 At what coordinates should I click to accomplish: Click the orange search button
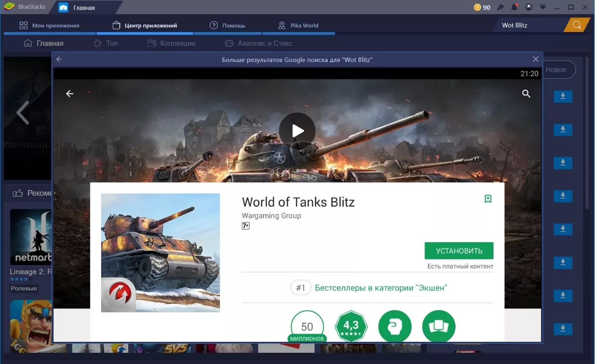point(577,25)
